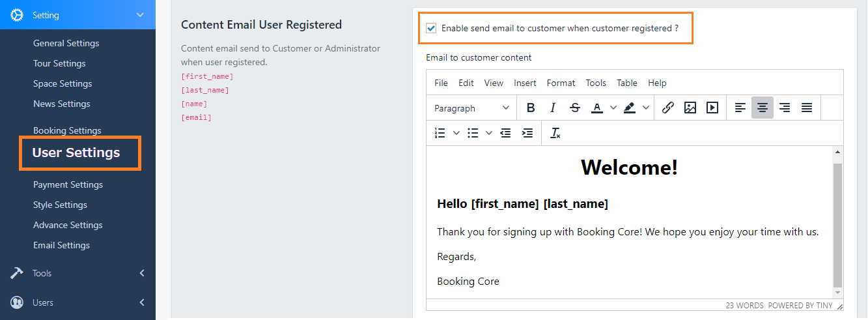Toggle align right button
This screenshot has width=868, height=320.
pos(785,108)
